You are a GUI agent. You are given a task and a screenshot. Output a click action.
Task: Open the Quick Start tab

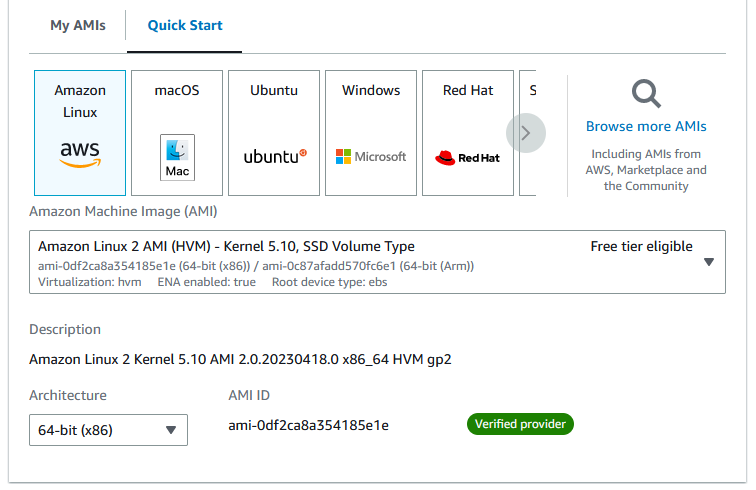tap(185, 25)
